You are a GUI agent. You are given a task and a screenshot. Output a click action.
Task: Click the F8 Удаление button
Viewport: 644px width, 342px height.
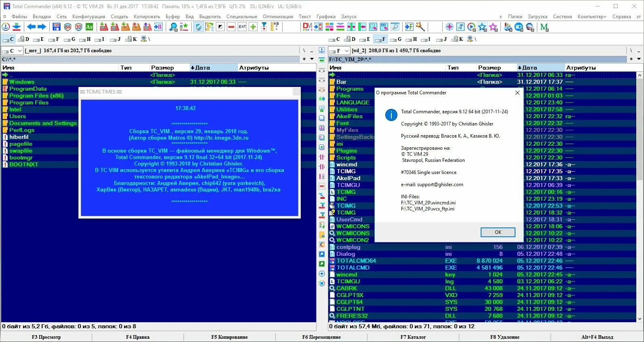coord(505,337)
